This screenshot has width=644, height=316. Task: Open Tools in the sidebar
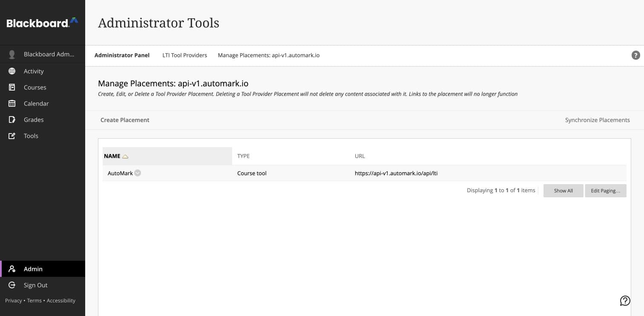click(31, 136)
